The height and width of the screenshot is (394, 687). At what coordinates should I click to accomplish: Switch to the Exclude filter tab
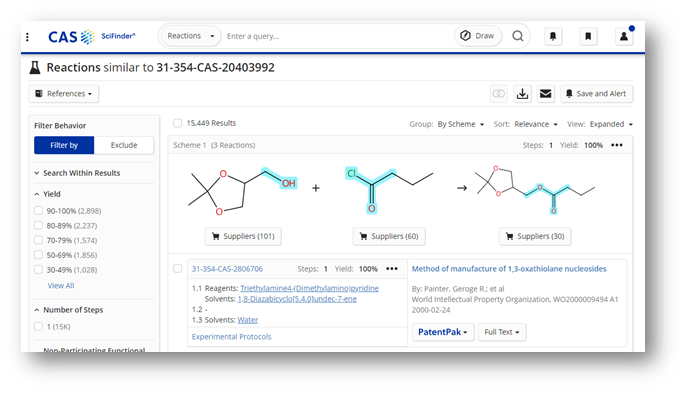point(124,145)
